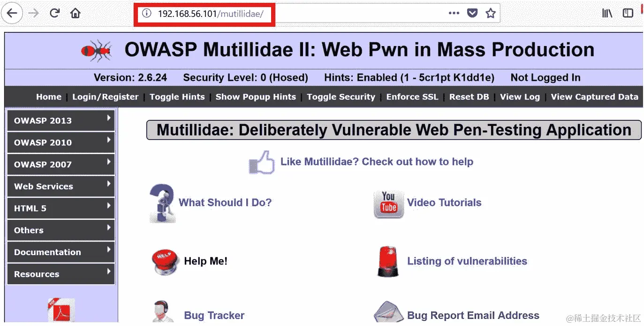Expand the Web Services menu
The width and height of the screenshot is (644, 326).
click(61, 186)
